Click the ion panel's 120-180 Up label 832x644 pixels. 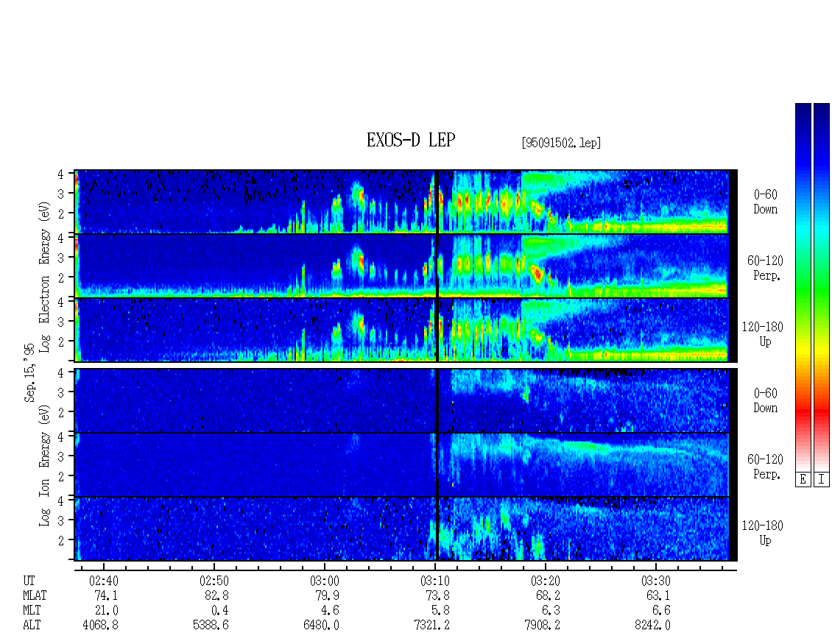click(763, 533)
